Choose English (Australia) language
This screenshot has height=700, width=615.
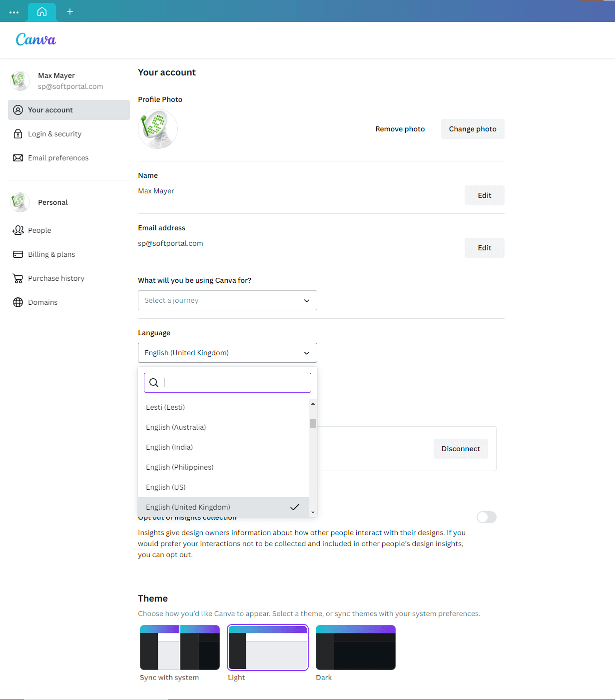(223, 427)
